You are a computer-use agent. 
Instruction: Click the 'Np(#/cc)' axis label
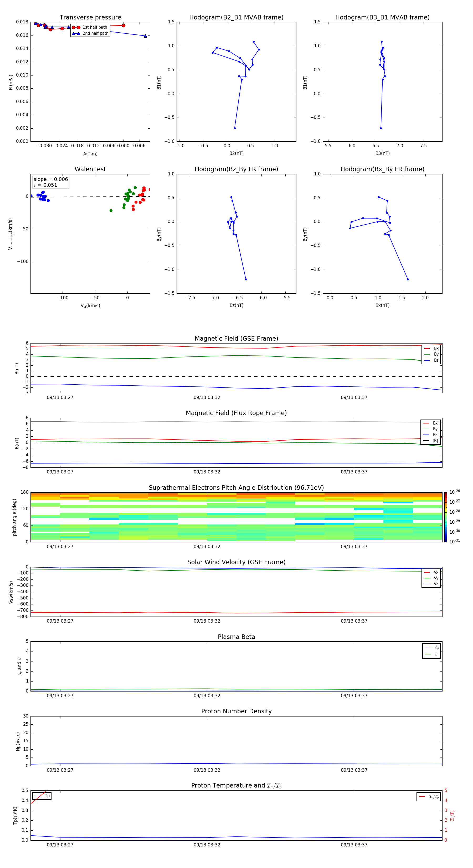pyautogui.click(x=18, y=741)
